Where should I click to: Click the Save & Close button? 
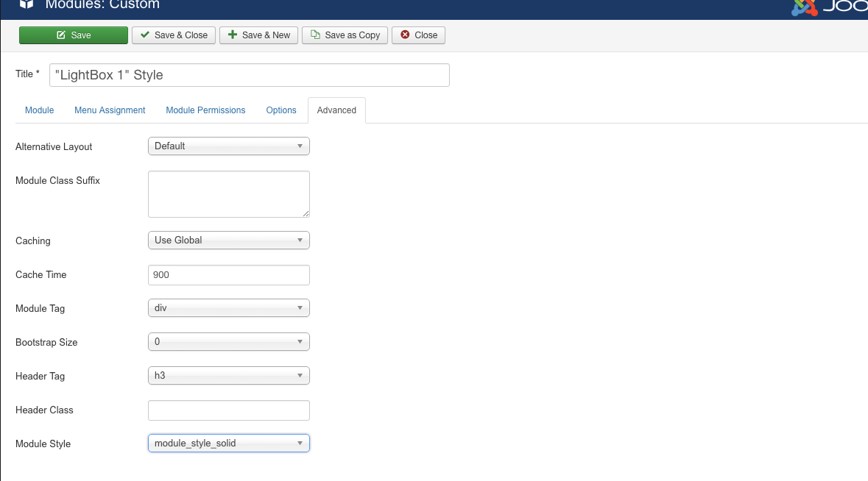coord(174,35)
